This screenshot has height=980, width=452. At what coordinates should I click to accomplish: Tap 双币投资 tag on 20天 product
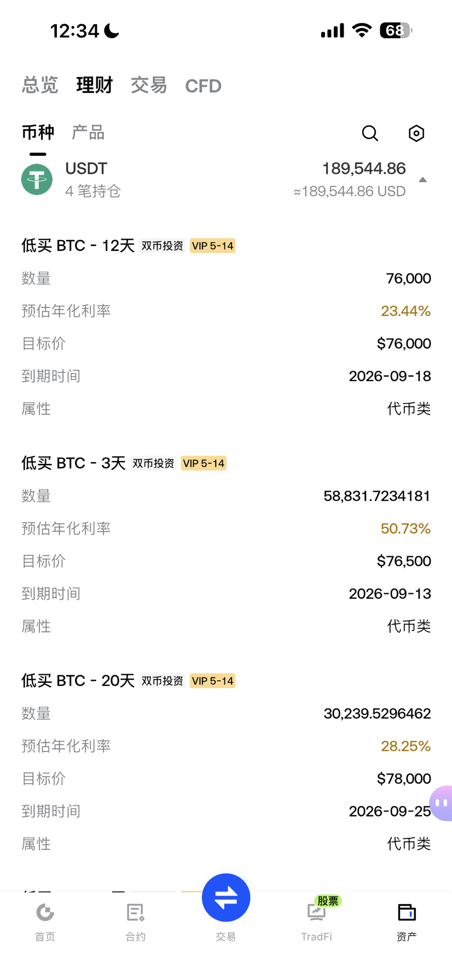(x=163, y=681)
